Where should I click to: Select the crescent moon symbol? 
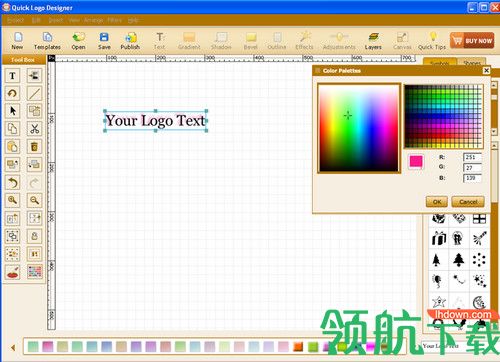click(x=479, y=302)
